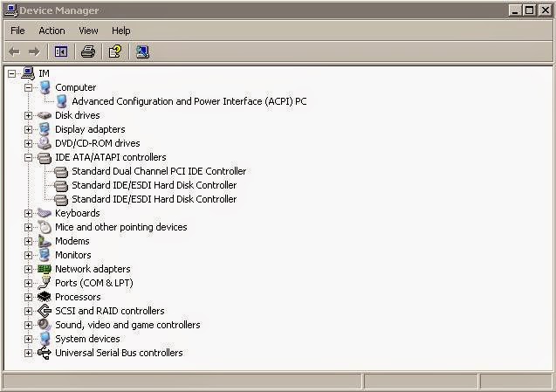Collapse the IDE ATA/ATAPI controllers category
The height and width of the screenshot is (392, 556).
pos(28,157)
